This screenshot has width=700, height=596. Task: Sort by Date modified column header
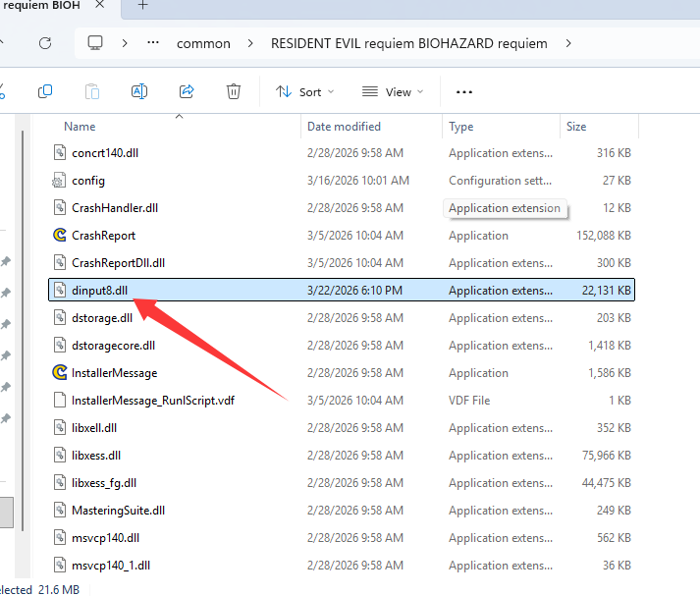[345, 127]
